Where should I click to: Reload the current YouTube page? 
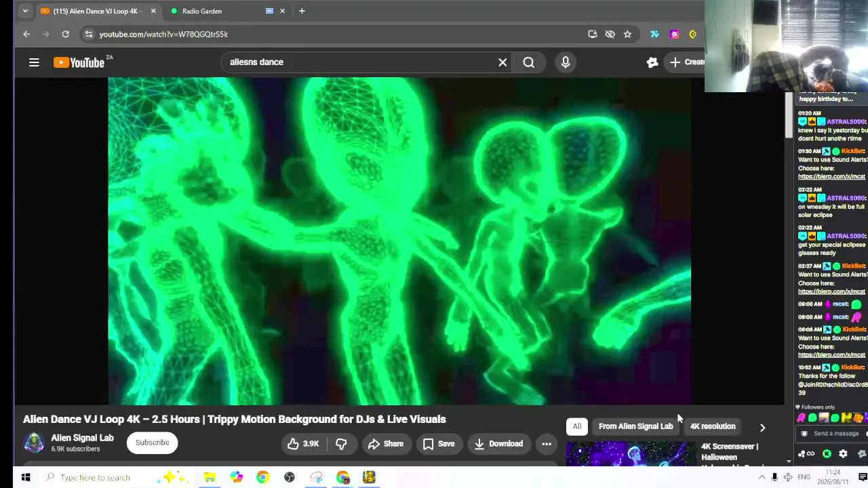click(x=65, y=34)
